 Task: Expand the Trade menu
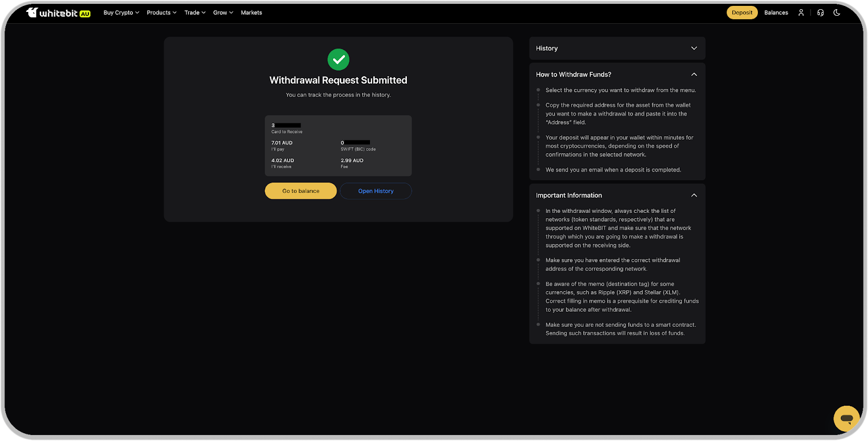point(194,12)
